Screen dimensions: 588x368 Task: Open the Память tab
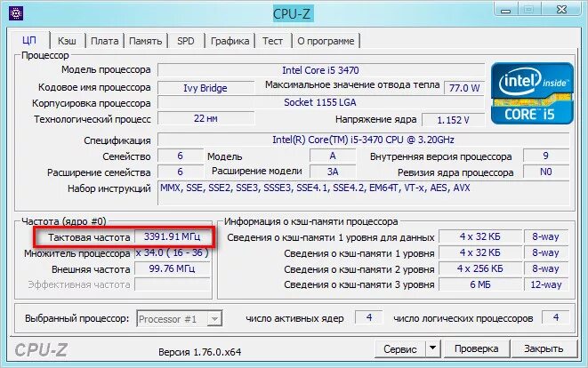pyautogui.click(x=146, y=41)
